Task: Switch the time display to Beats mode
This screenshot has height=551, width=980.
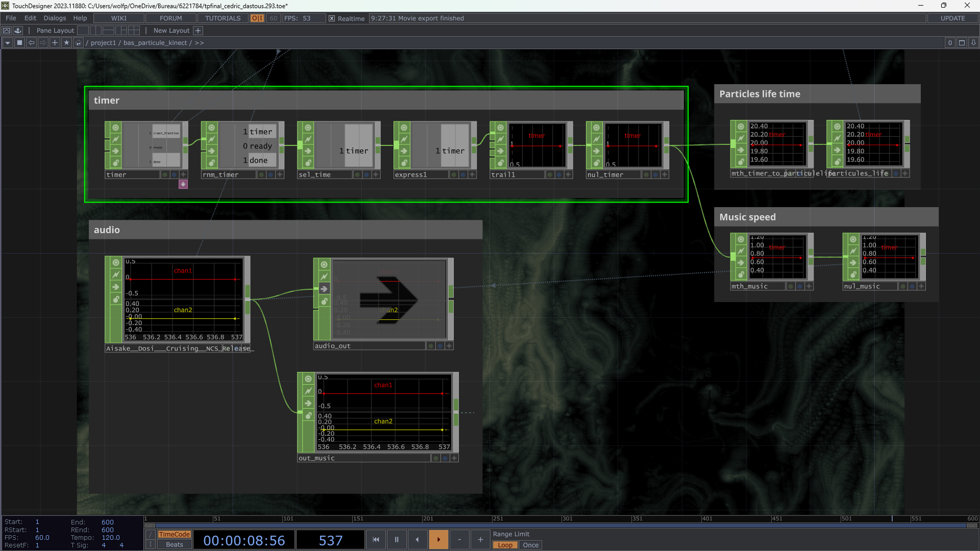Action: coord(174,544)
